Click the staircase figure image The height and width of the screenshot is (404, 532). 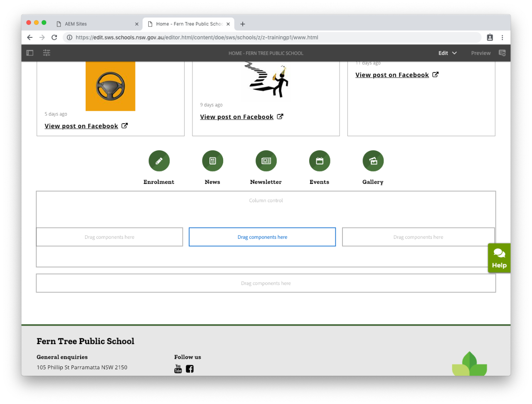pyautogui.click(x=266, y=80)
